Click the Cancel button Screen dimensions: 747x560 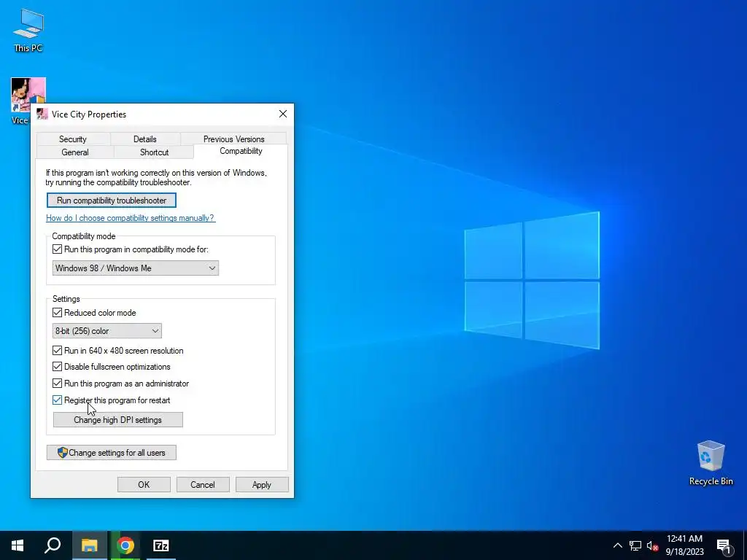pos(203,485)
